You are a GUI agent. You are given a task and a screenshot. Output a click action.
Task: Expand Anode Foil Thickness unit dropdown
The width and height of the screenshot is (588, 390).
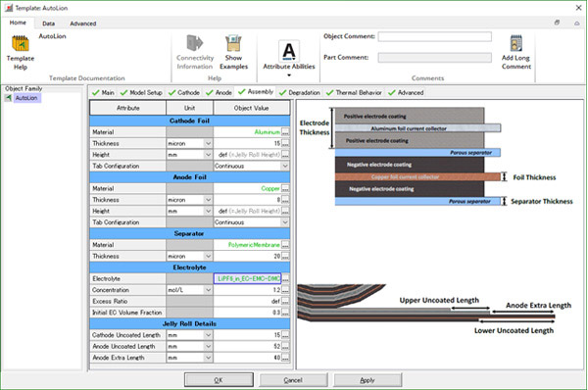208,200
